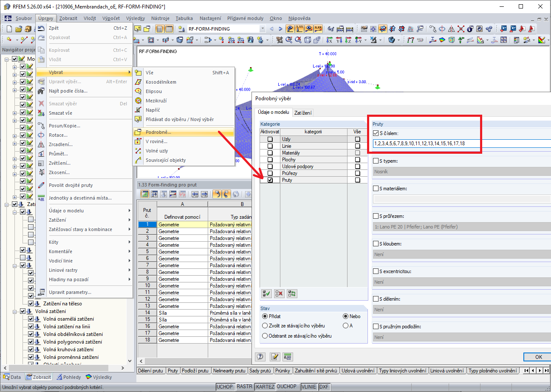Click the binoculars find icon
This screenshot has width=551, height=392.
click(x=41, y=91)
